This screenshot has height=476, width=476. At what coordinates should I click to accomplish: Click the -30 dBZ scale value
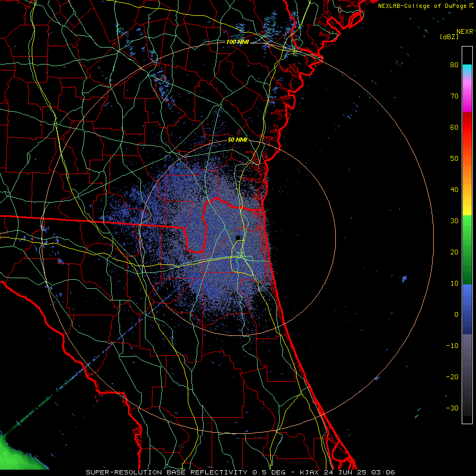point(452,408)
